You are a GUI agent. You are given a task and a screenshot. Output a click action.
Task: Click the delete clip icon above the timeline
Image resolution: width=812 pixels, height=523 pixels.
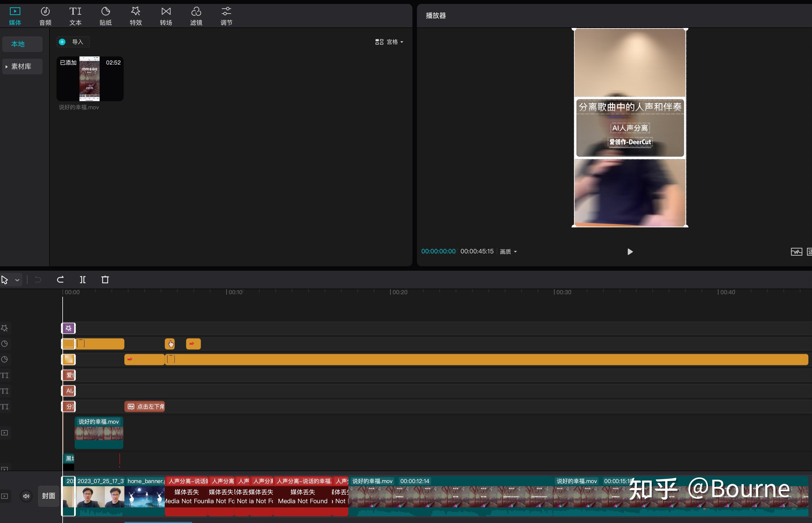(105, 279)
